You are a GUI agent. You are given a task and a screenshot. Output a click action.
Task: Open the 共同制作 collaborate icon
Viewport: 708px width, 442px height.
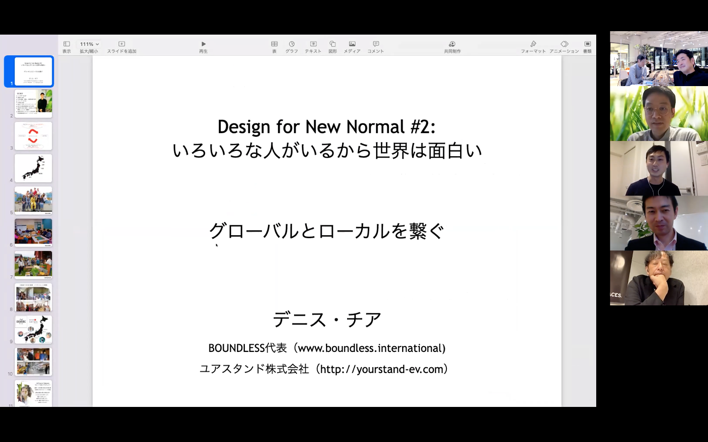452,44
